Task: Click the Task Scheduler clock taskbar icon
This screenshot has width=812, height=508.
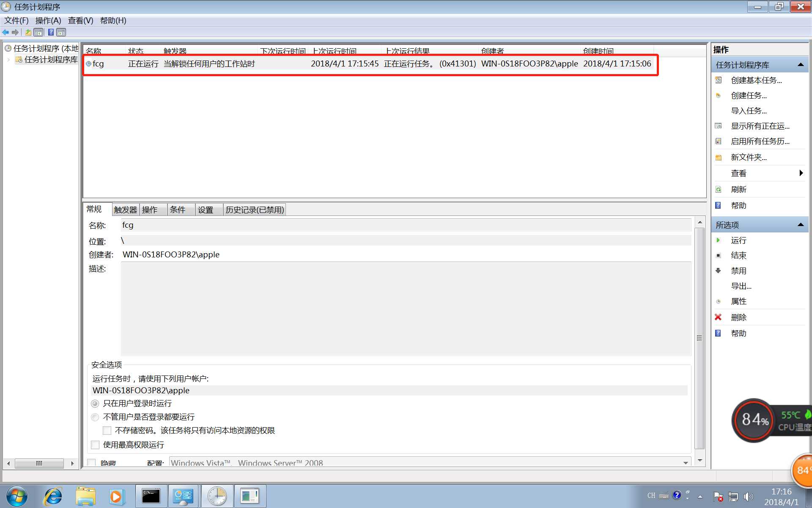Action: tap(217, 496)
